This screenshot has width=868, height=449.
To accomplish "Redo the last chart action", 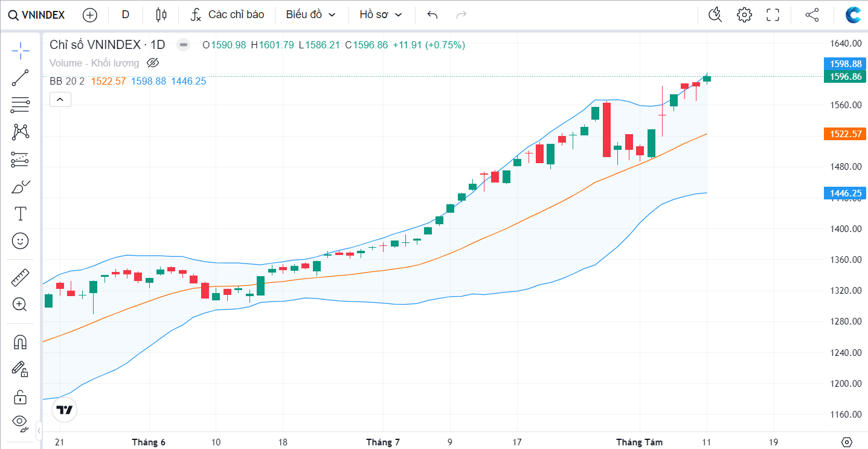I will 461,15.
